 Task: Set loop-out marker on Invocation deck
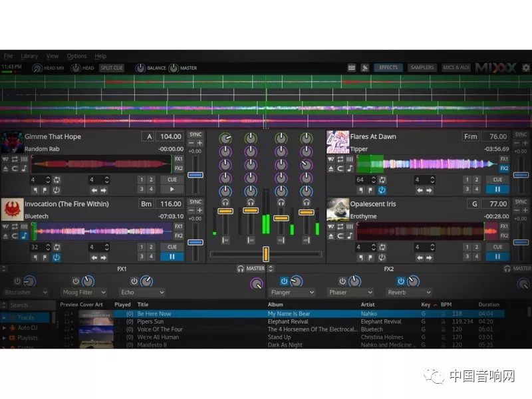(45, 258)
